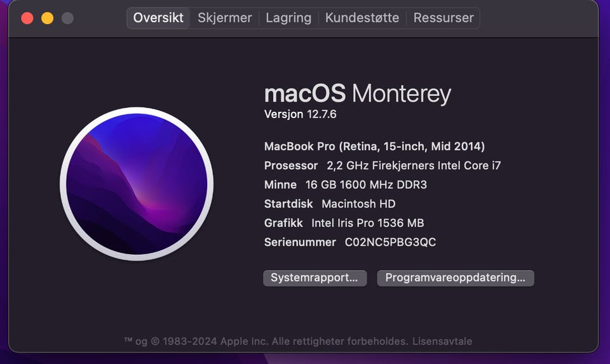Minimize the window with yellow button
Image resolution: width=610 pixels, height=364 pixels.
coord(48,18)
